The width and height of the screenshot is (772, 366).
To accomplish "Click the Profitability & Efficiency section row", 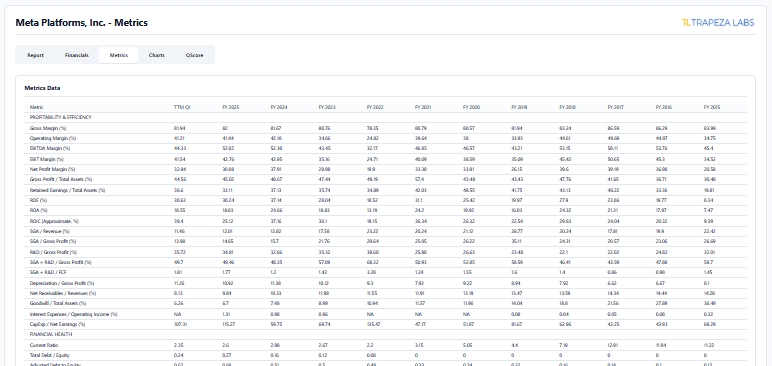I will (386, 117).
